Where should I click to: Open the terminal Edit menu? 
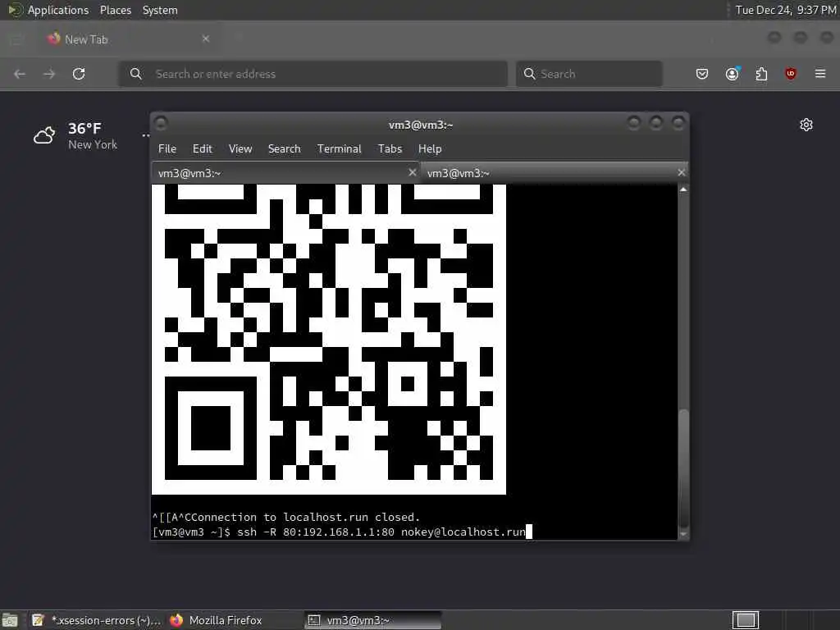coord(203,149)
